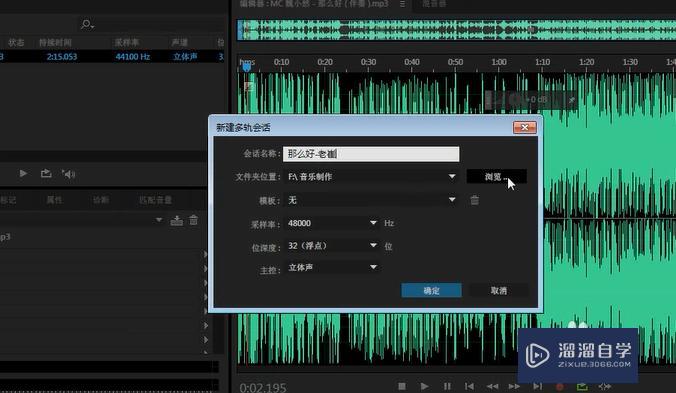Click the trash icon in lower-left panel
The width and height of the screenshot is (676, 393).
[194, 220]
